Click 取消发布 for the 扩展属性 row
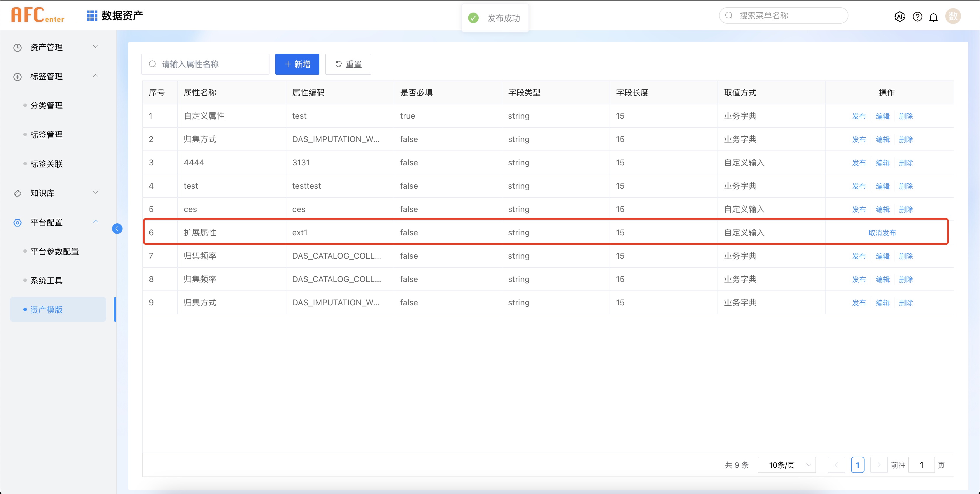Image resolution: width=980 pixels, height=494 pixels. tap(882, 233)
